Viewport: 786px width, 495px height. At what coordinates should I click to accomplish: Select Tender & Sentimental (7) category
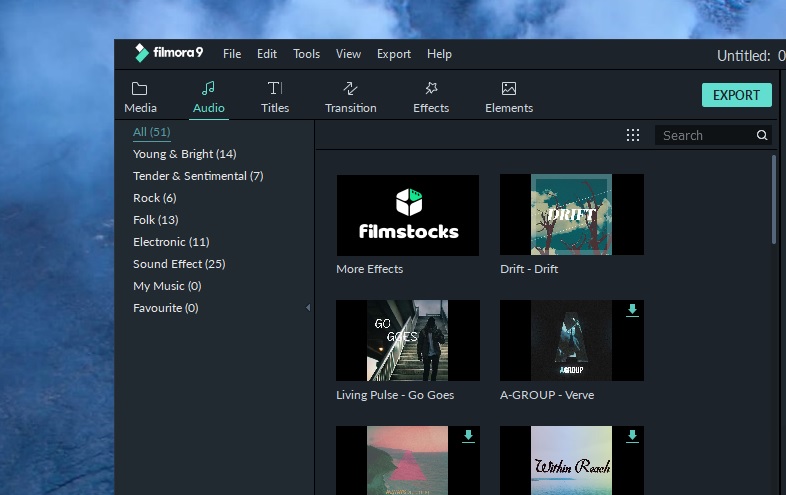click(x=198, y=176)
